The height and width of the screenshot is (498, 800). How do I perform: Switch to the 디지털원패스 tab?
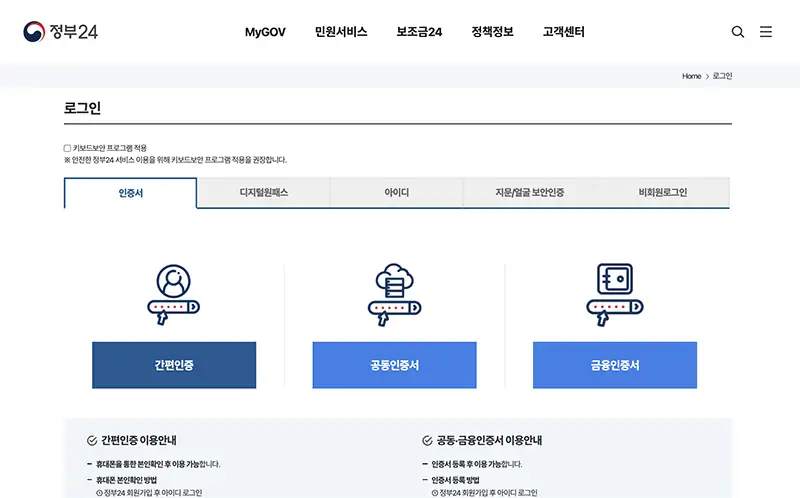264,192
